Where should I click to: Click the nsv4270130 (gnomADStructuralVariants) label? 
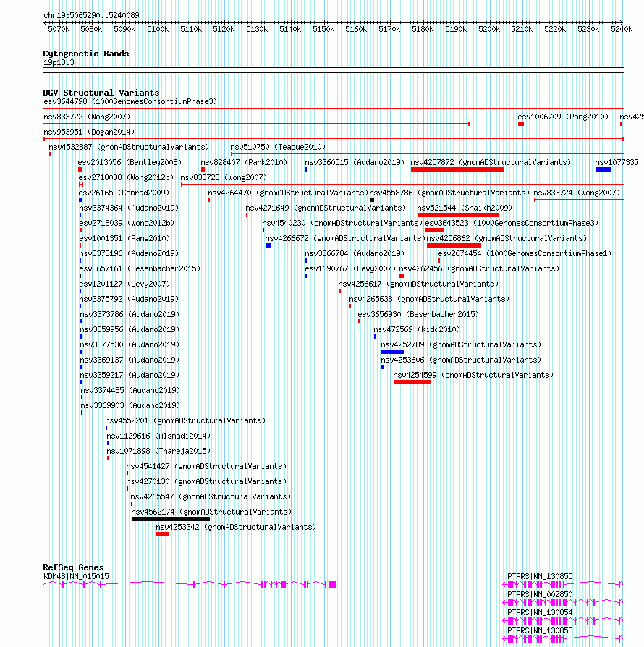[x=206, y=482]
